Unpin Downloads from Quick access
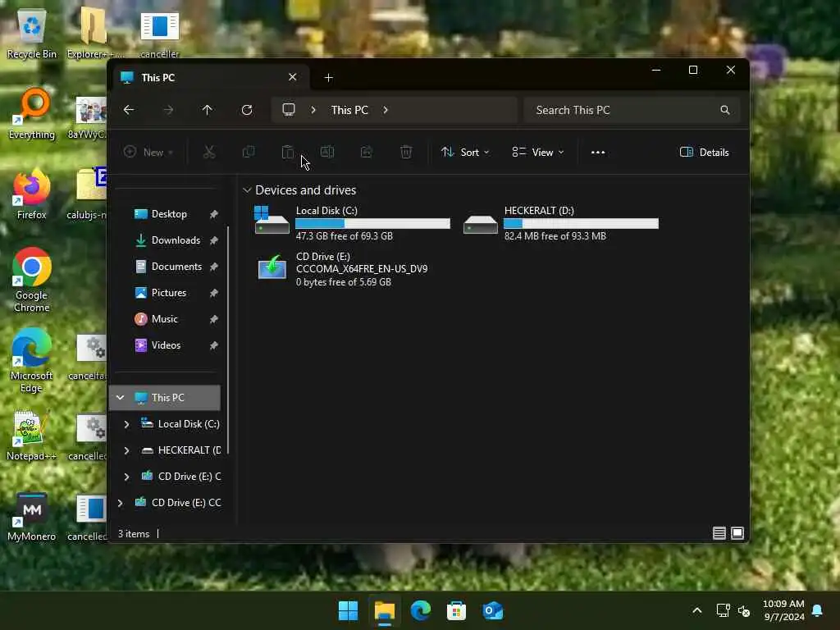This screenshot has height=630, width=840. (x=214, y=240)
